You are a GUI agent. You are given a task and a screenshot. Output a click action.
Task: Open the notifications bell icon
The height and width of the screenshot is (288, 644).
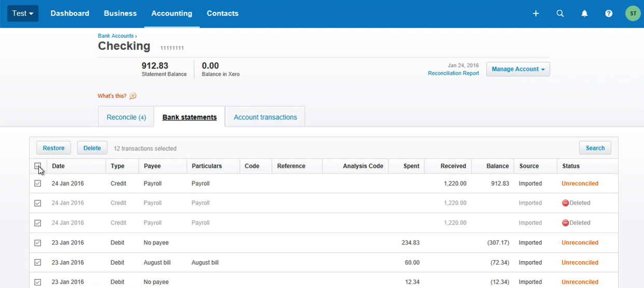click(584, 13)
